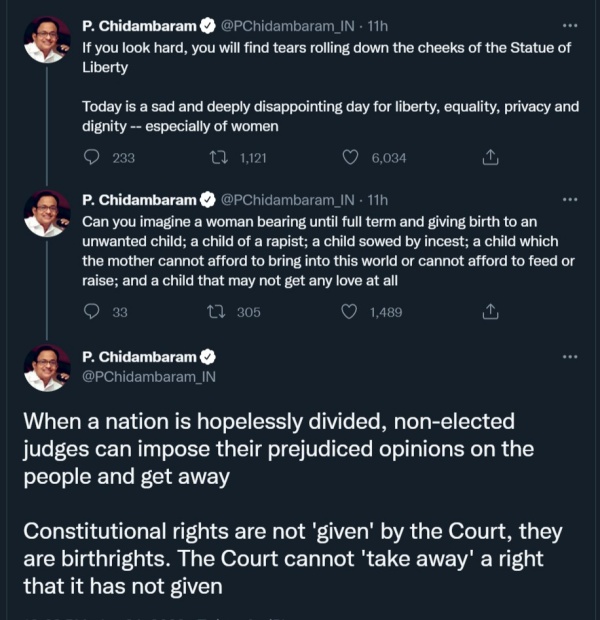Open first tweet's profile picture
600x620 pixels.
tap(47, 41)
